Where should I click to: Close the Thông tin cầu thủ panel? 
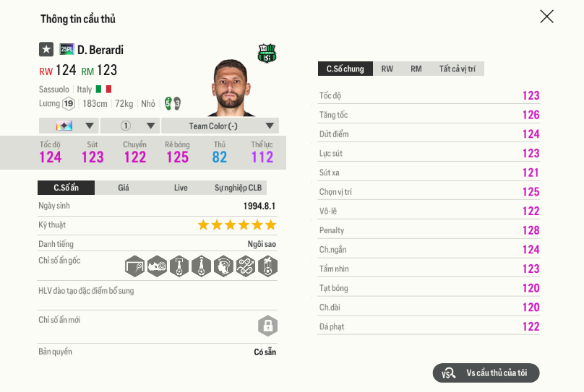546,17
